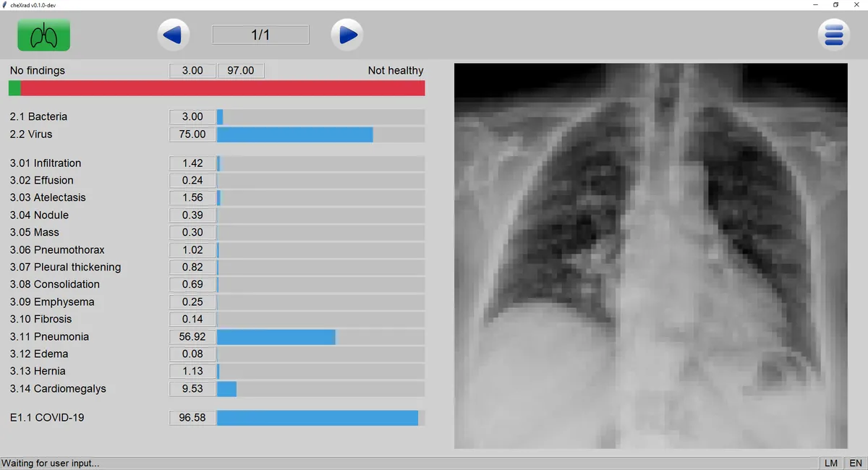This screenshot has height=470, width=868.
Task: Open the chest X-ray image preview
Action: click(650, 256)
